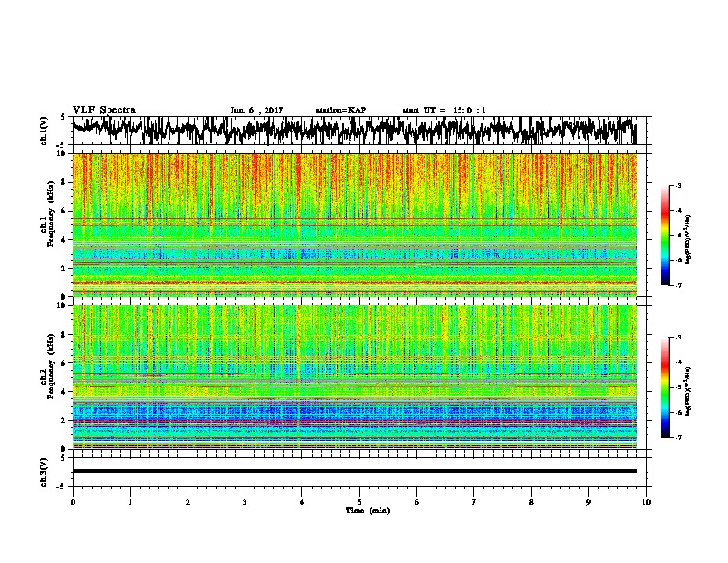Click the ch.2 colorbar log(PSD) units label
This screenshot has width=728, height=563.
688,390
